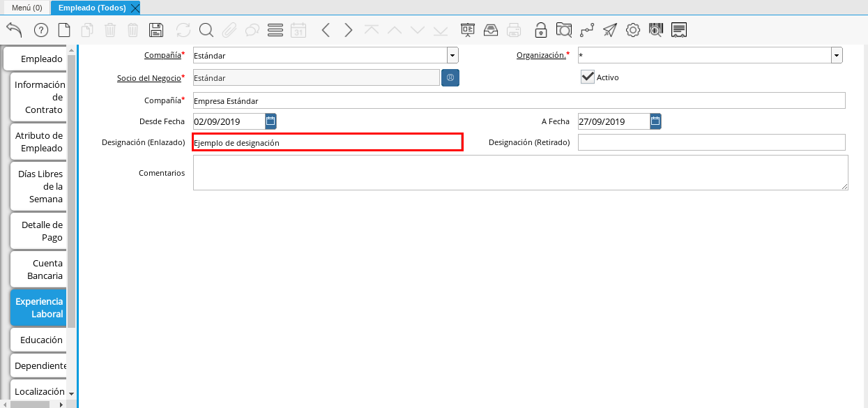Viewport: 868px width, 408px height.
Task: Click the refresh arrows icon
Action: pyautogui.click(x=183, y=30)
